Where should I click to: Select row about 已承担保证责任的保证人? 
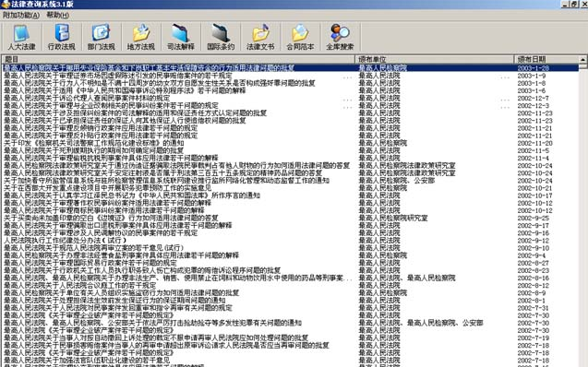coord(291,121)
